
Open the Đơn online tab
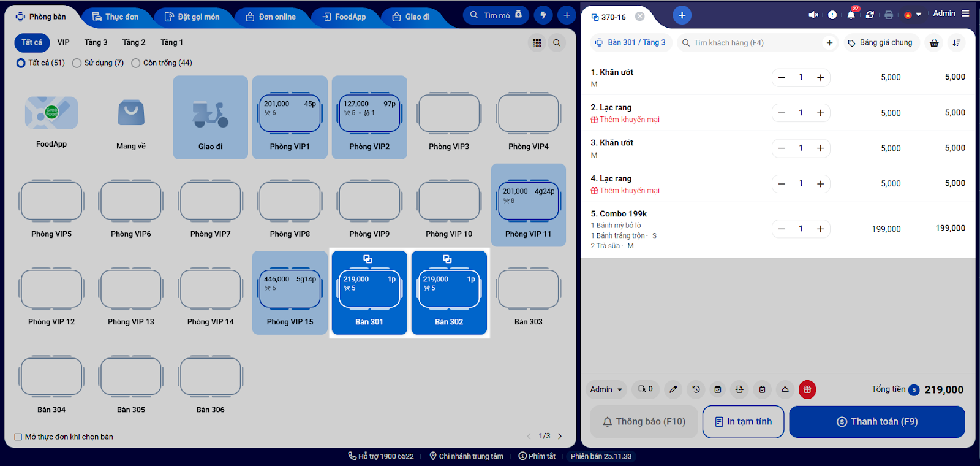(x=271, y=17)
